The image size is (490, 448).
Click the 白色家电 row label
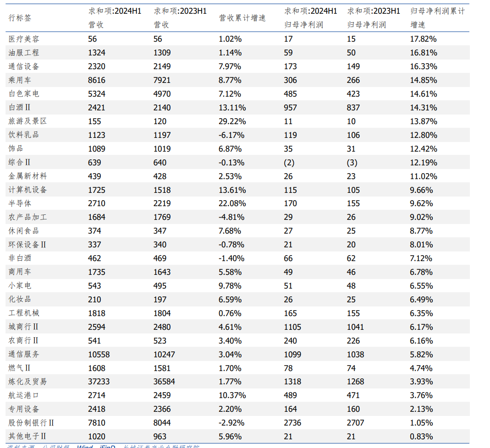pos(24,93)
